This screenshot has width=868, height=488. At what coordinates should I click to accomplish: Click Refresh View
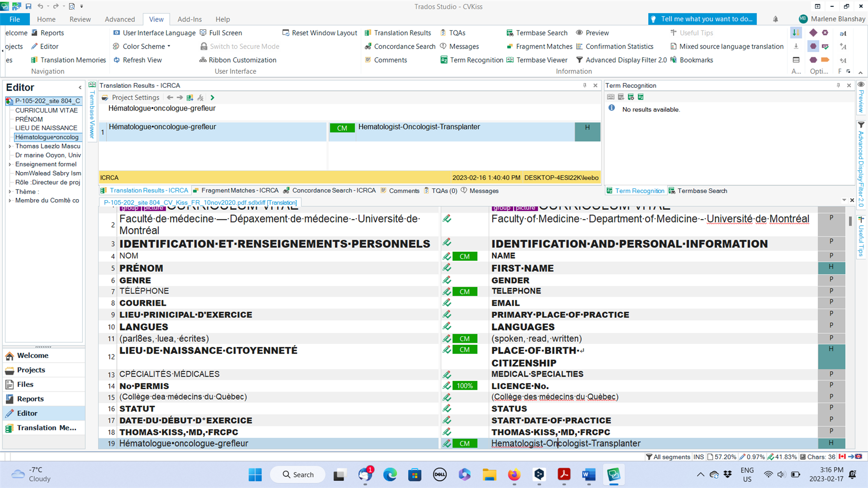point(137,60)
